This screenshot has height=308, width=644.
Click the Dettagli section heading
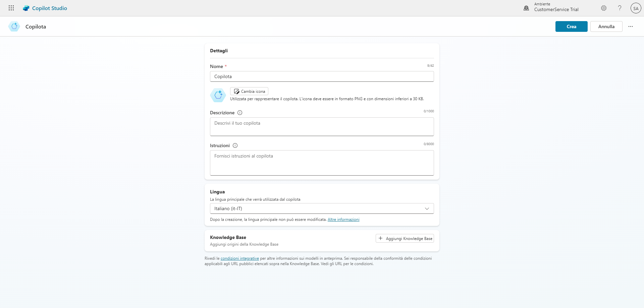click(x=219, y=51)
